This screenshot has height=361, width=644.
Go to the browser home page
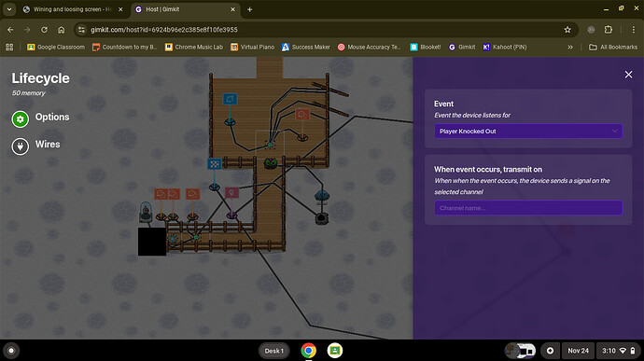point(62,30)
